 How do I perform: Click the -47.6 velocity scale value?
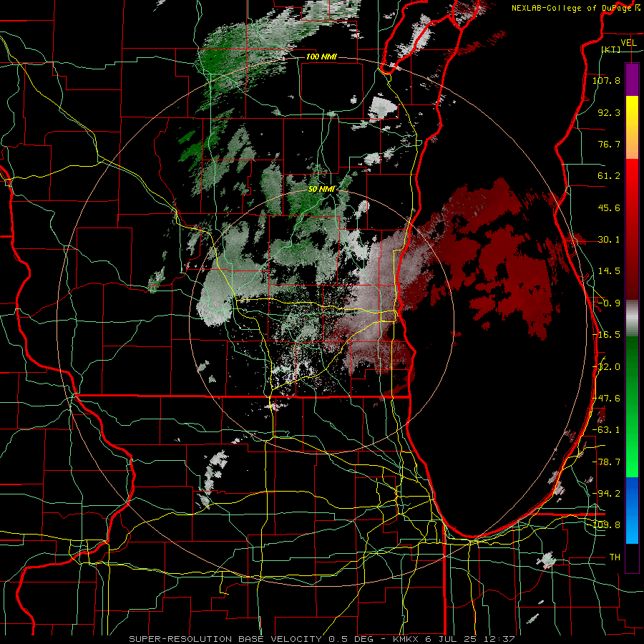click(x=606, y=399)
